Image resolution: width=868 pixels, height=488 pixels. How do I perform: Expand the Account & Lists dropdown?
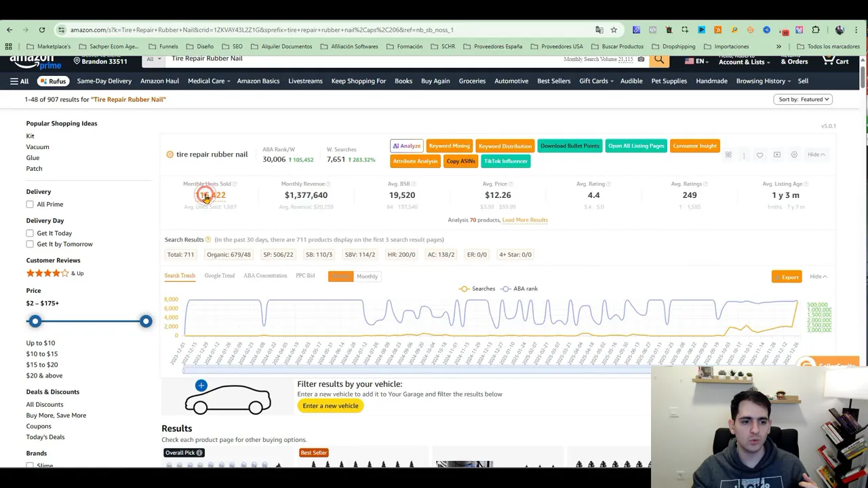(x=743, y=62)
